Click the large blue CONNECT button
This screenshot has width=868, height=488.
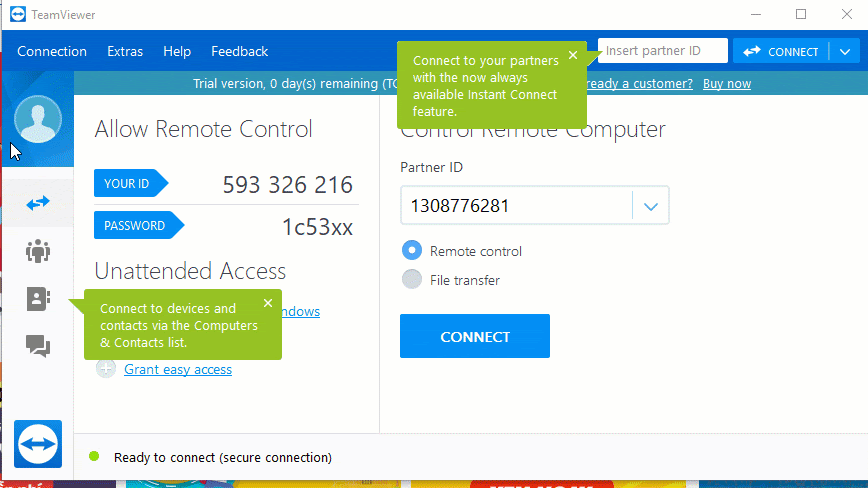click(475, 336)
